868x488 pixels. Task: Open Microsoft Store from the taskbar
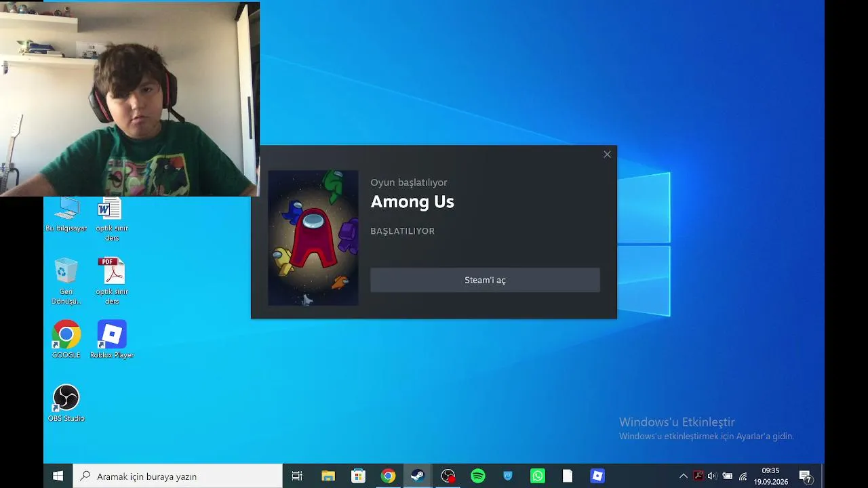click(x=358, y=476)
